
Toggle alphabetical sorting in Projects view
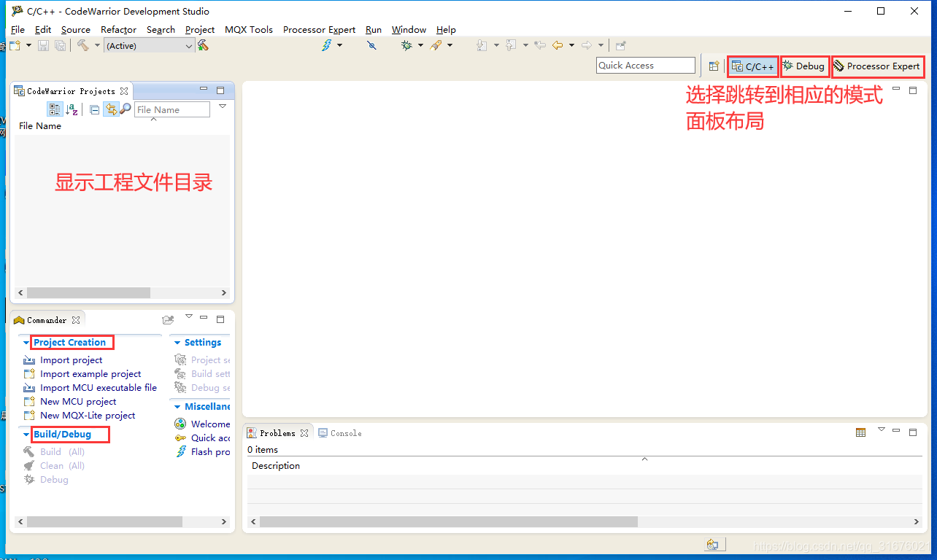[x=72, y=109]
